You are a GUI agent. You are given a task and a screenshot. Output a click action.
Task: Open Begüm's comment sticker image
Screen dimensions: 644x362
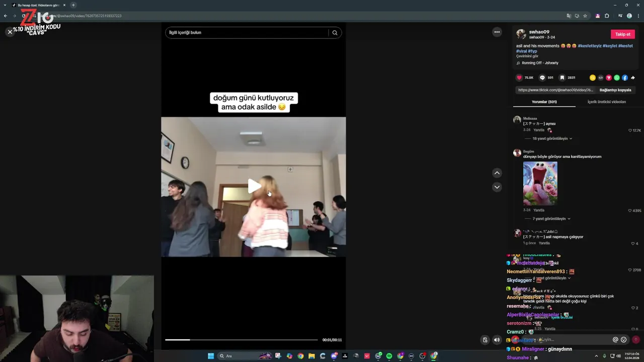coord(540,183)
